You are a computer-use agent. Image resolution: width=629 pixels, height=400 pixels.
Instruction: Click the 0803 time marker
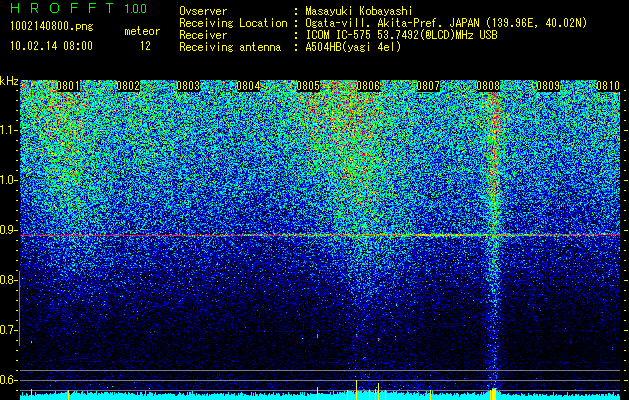(188, 86)
